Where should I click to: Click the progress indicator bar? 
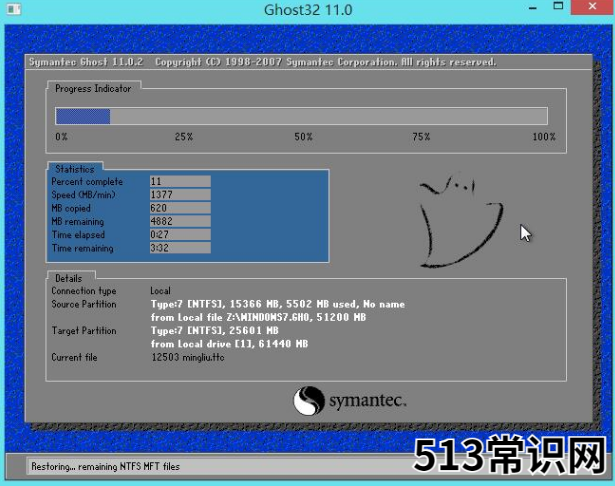(x=301, y=116)
